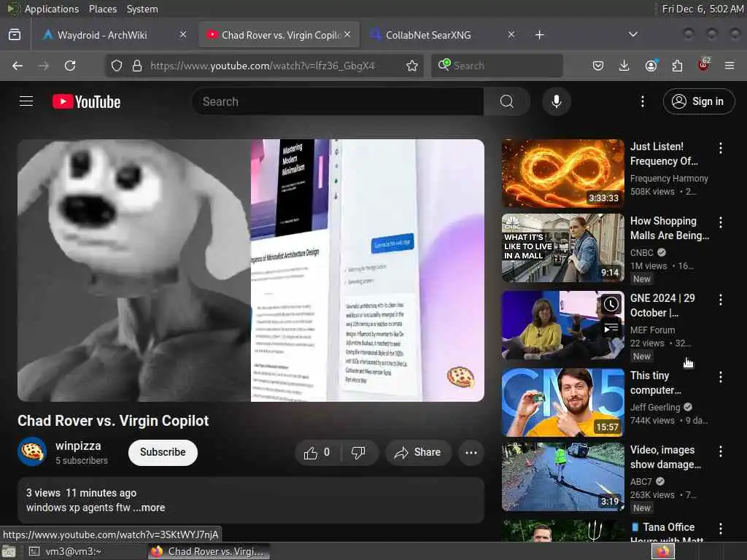Open YouTube settings three-dot menu
Image resolution: width=747 pixels, height=560 pixels.
[642, 101]
